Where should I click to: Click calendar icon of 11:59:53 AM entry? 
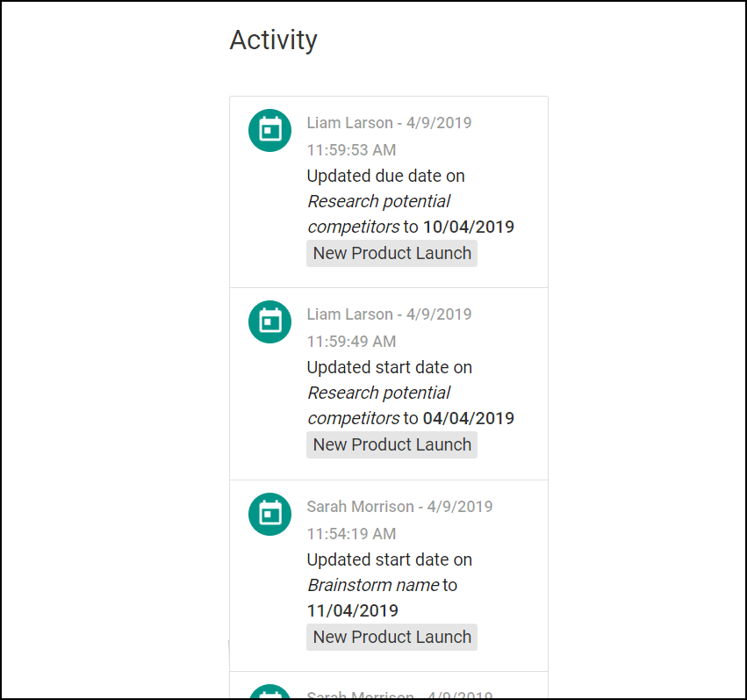coord(269,131)
